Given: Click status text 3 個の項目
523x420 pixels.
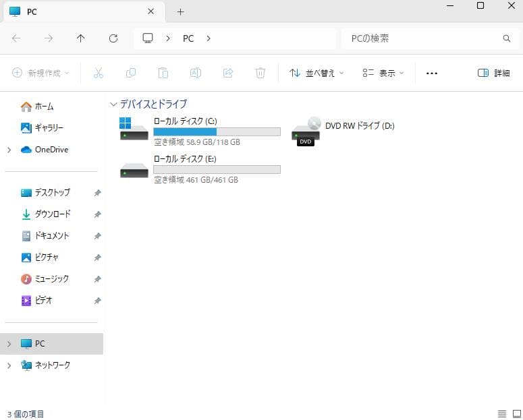Looking at the screenshot, I should pyautogui.click(x=26, y=414).
